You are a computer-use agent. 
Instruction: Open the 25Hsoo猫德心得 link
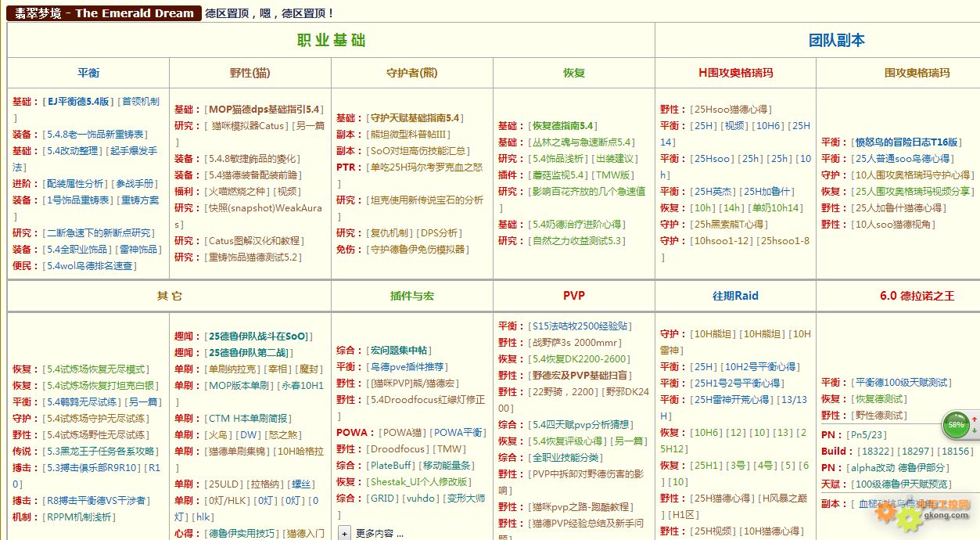[731, 110]
